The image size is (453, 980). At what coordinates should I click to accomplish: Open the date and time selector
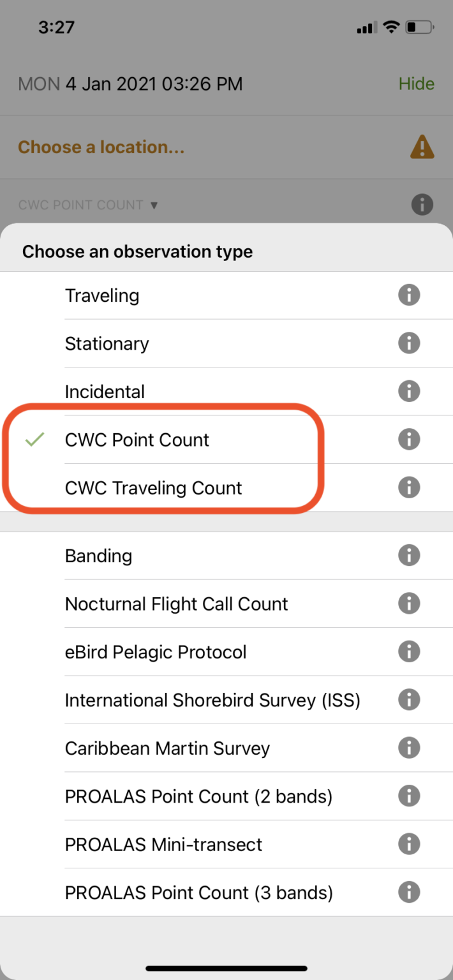130,84
